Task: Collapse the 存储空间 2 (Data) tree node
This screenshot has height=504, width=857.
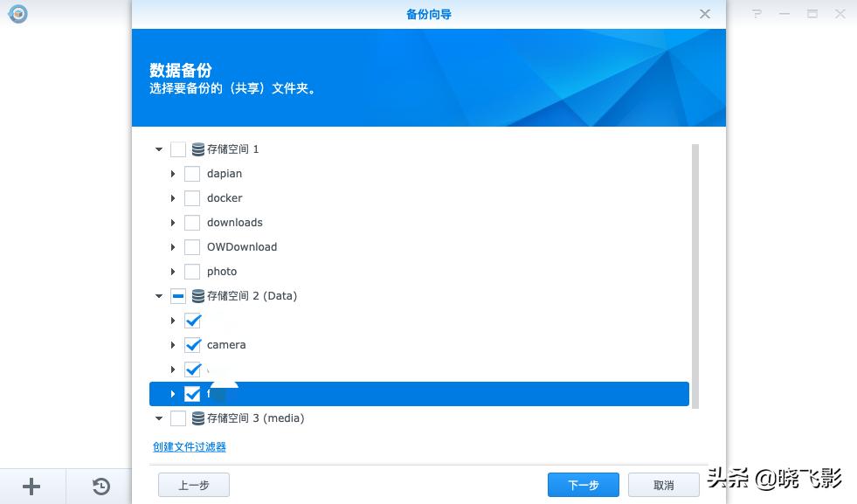Action: point(159,295)
